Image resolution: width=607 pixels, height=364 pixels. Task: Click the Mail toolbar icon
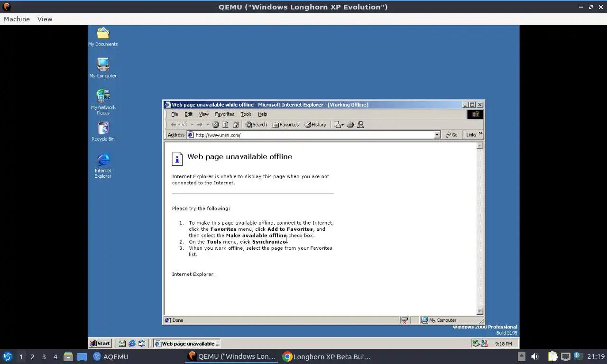point(338,125)
